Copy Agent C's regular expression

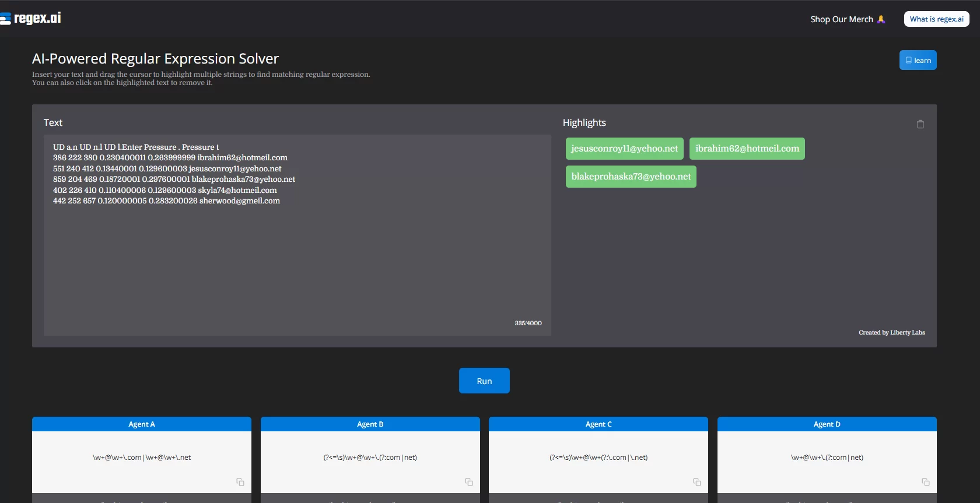coord(696,482)
